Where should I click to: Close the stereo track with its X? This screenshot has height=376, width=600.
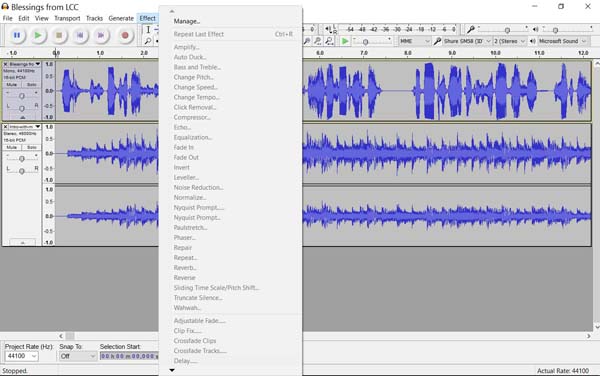point(5,127)
